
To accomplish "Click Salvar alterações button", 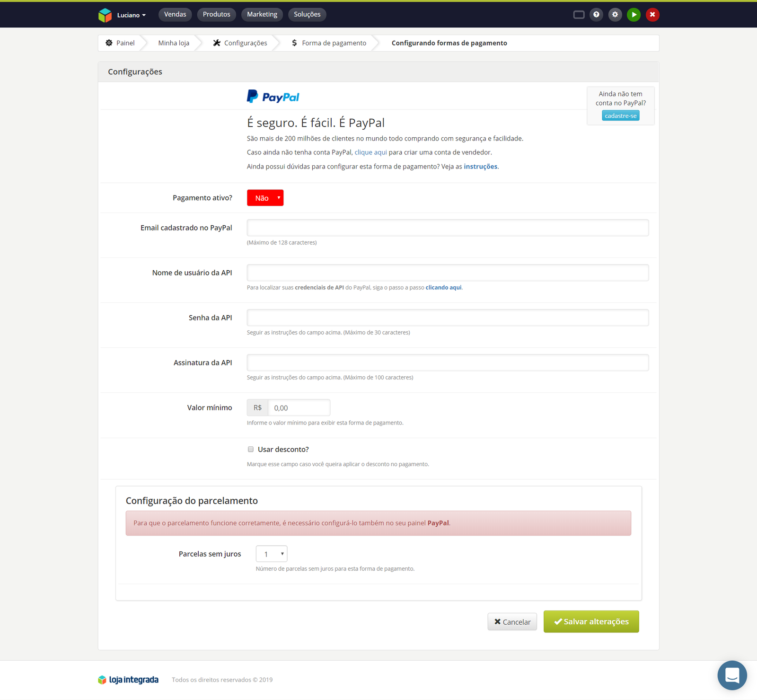I will point(591,621).
